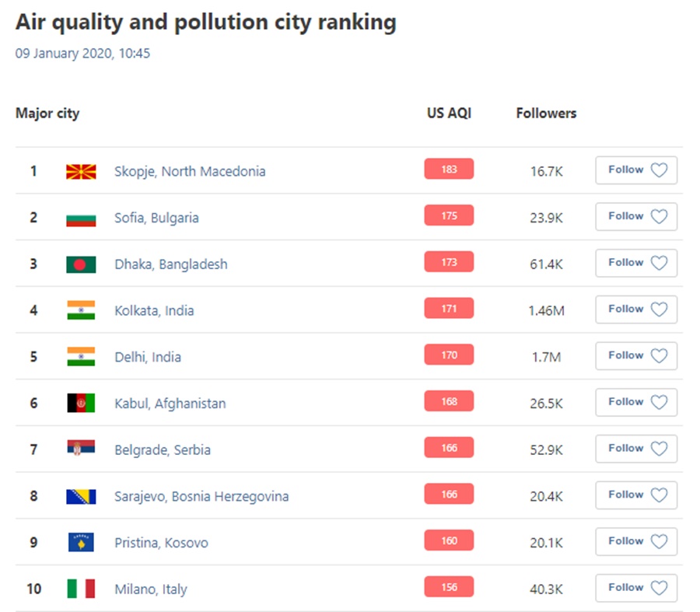Click the US AQI column header
700x612 pixels.
[449, 114]
